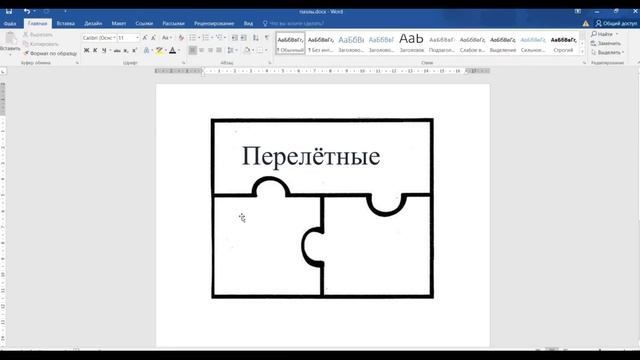Click the Clear Formatting eraser icon

[181, 38]
